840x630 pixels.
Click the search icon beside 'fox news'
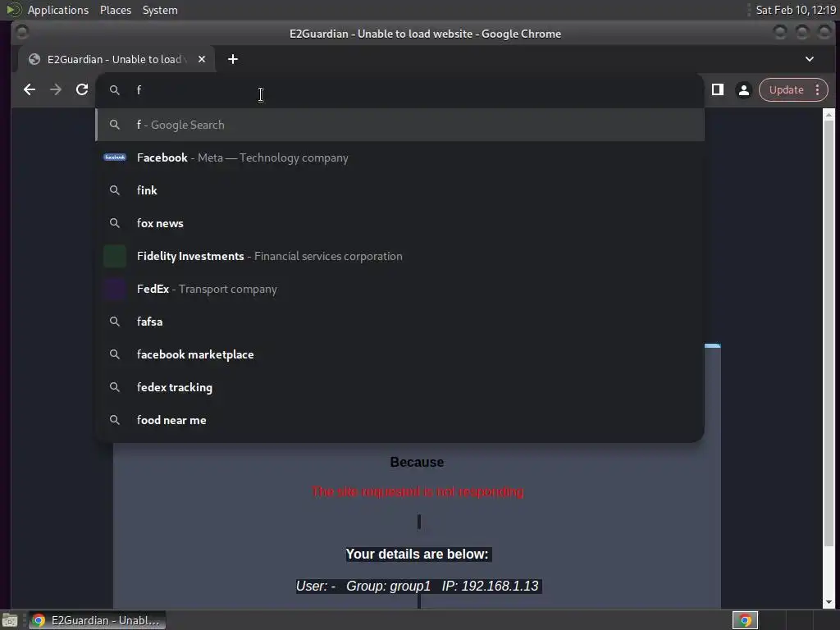[x=115, y=223]
